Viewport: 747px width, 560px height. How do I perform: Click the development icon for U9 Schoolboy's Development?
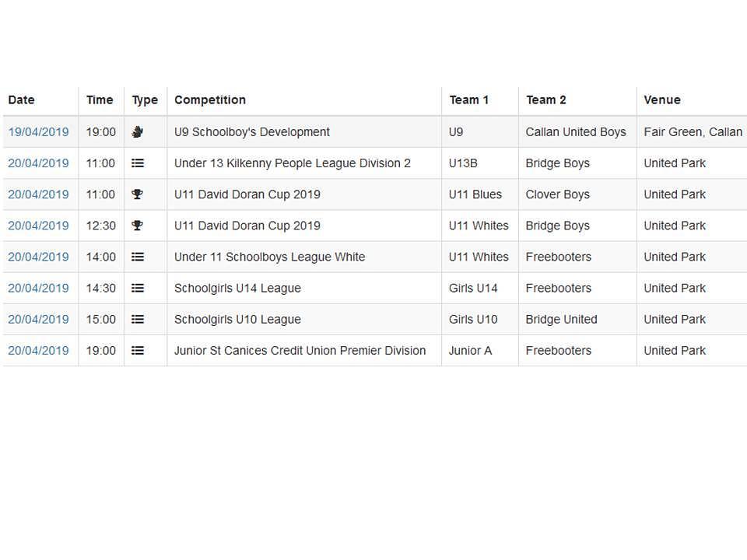coord(137,132)
